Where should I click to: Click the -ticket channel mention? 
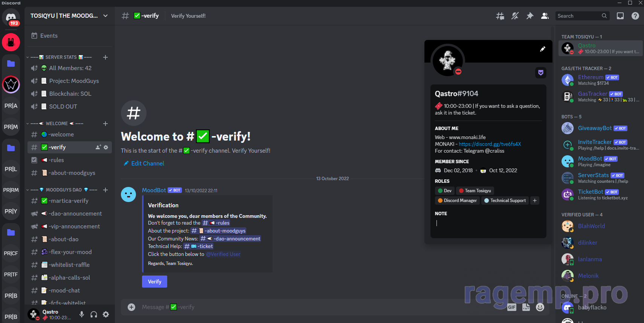[x=198, y=246]
